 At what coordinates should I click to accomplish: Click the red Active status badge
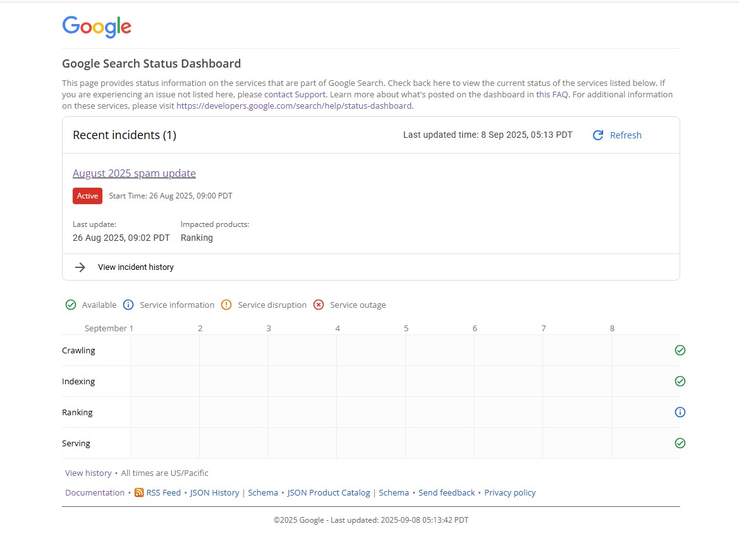[x=87, y=196]
